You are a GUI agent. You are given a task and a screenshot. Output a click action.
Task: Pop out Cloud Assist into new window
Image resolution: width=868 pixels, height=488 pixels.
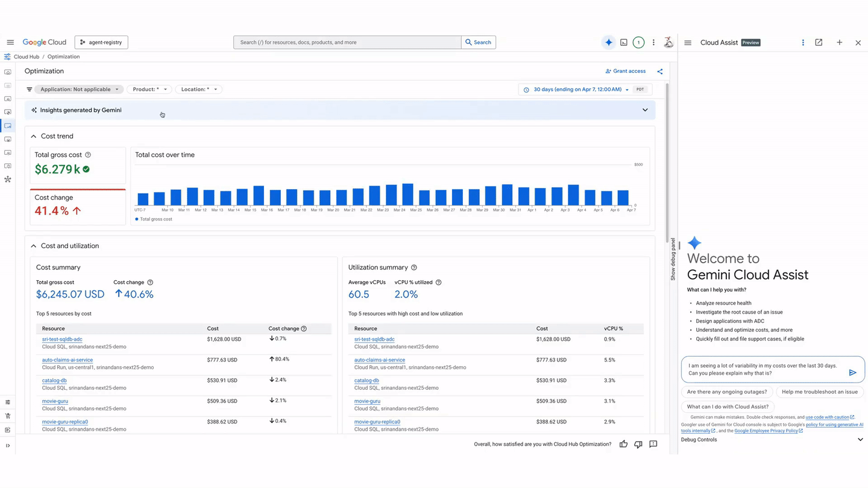click(819, 43)
